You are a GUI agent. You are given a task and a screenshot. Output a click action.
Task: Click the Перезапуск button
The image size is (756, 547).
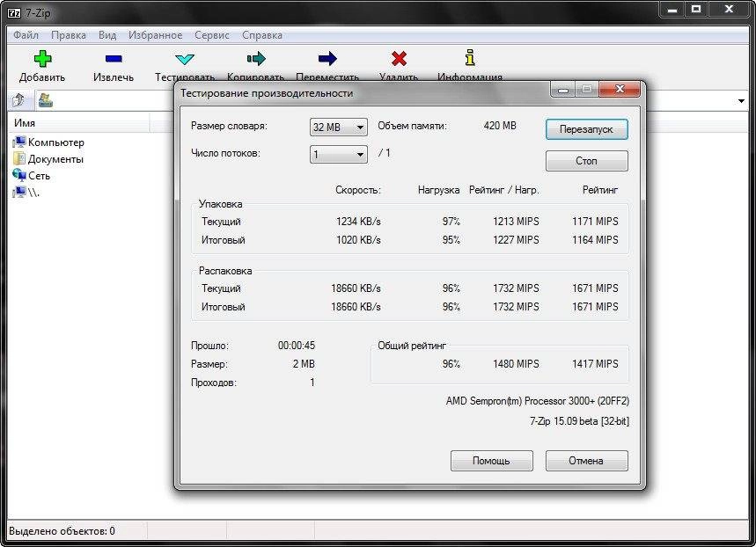pos(587,129)
